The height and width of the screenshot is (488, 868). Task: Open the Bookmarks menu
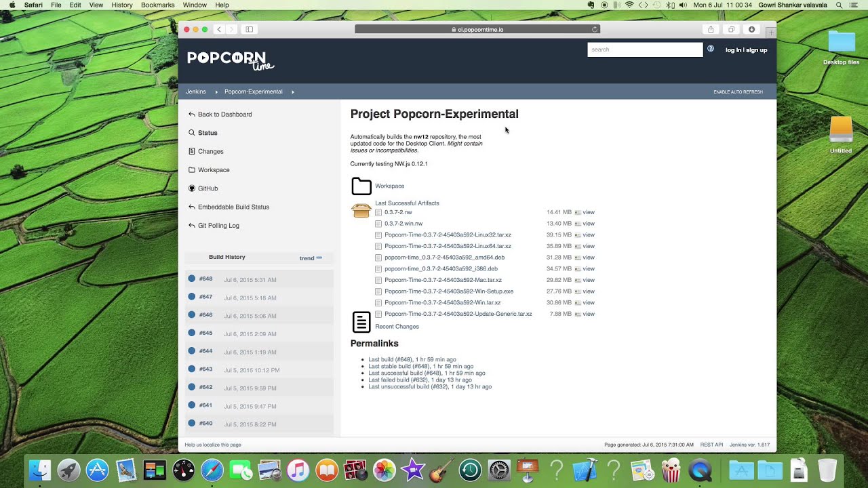158,5
